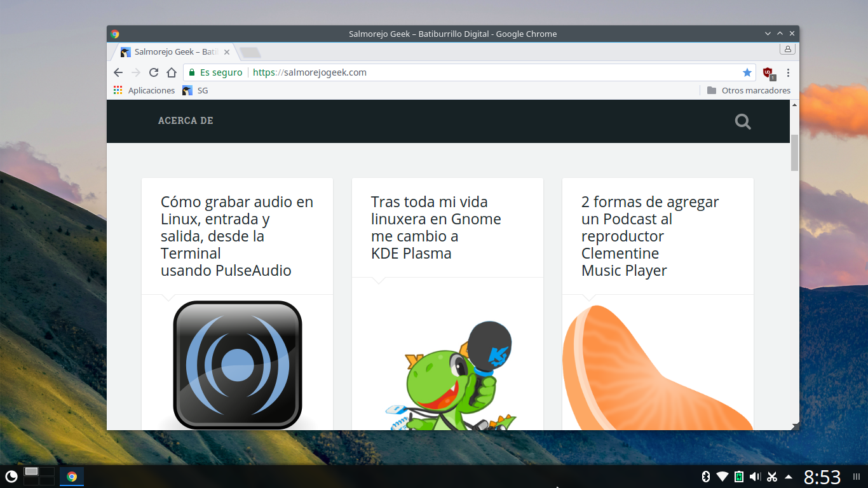The image size is (868, 488).
Task: Open article about grabar audio en Linux
Action: 236,236
